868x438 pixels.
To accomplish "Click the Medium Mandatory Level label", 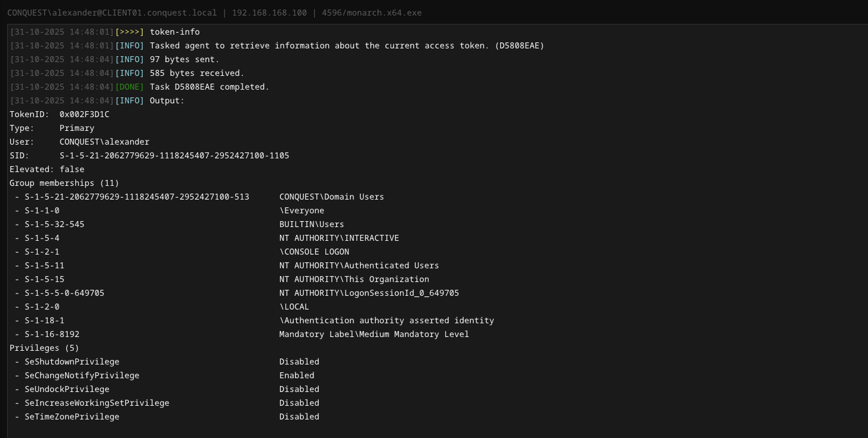I will [374, 334].
